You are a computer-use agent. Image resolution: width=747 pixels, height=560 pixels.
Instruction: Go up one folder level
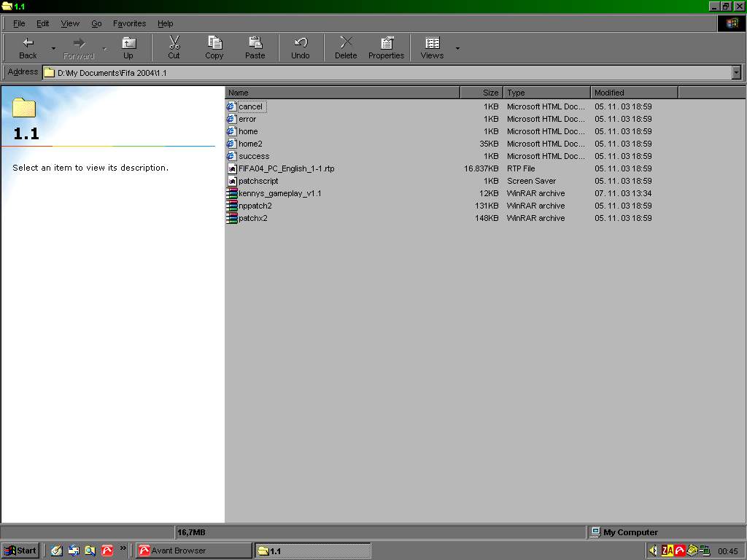pos(128,48)
